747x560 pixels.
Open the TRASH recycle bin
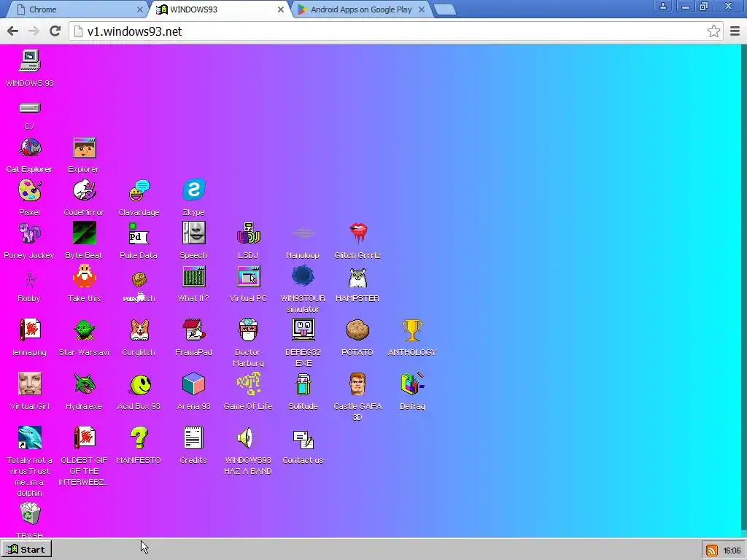tap(30, 514)
